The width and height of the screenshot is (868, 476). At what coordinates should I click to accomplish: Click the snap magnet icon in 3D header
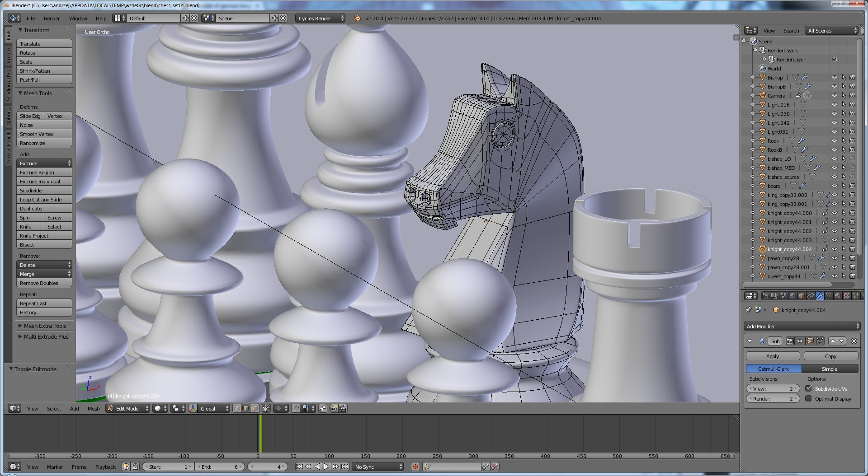click(x=295, y=408)
